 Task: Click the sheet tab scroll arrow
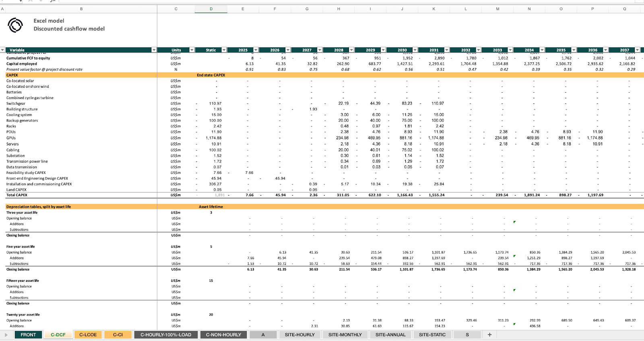pos(6,335)
